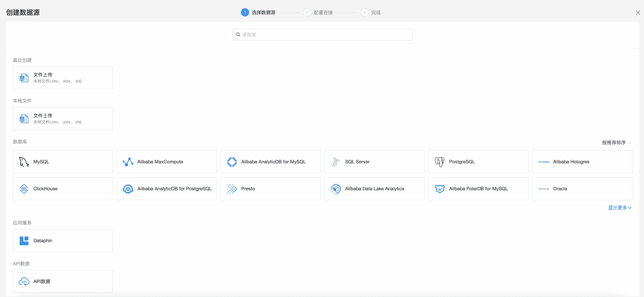Open the 按推荐排序 sort dropdown
The height and width of the screenshot is (297, 644).
pyautogui.click(x=617, y=143)
